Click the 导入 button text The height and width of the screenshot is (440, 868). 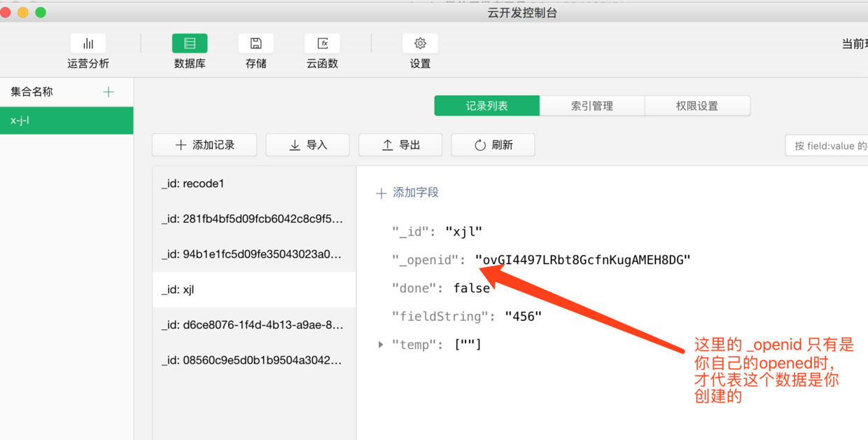[x=317, y=145]
